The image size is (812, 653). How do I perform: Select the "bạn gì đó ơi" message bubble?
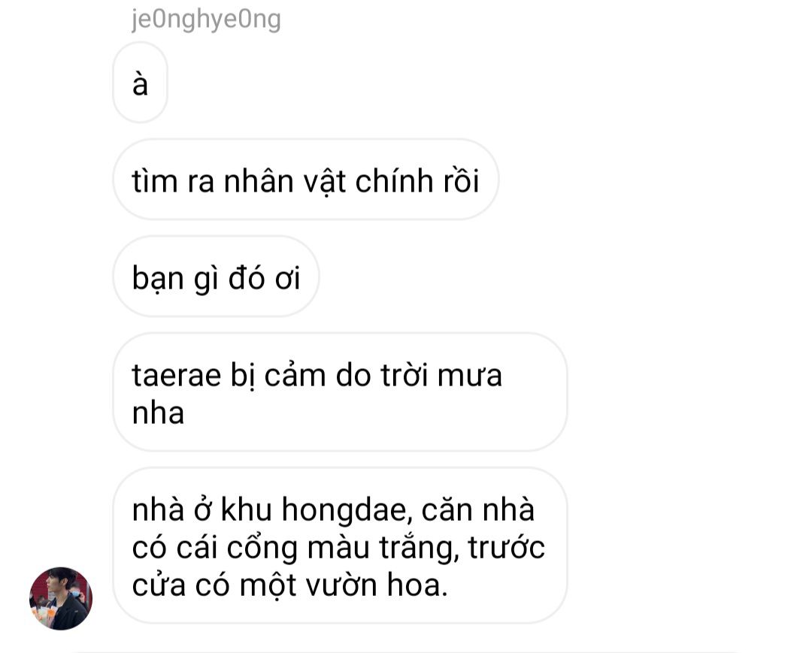216,277
